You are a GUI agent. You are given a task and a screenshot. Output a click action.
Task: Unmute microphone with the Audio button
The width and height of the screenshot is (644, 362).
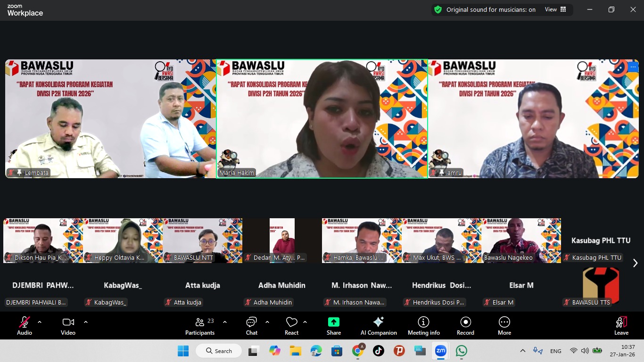click(x=25, y=325)
